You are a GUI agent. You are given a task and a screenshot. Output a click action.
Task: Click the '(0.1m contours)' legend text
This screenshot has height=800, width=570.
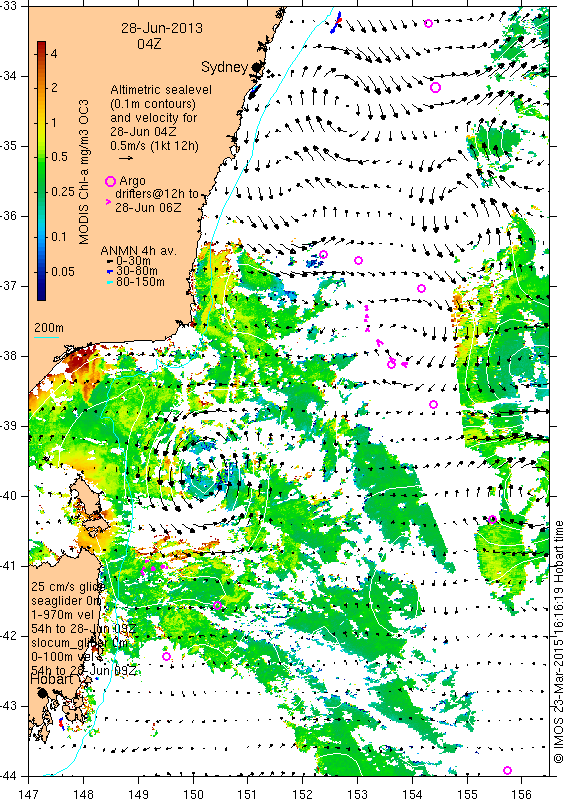(x=153, y=104)
